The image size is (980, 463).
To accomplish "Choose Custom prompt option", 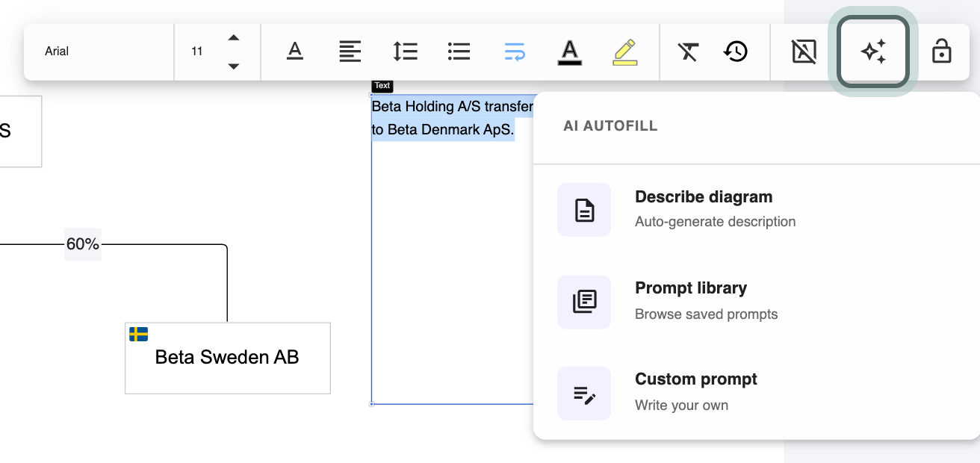I will [756, 393].
